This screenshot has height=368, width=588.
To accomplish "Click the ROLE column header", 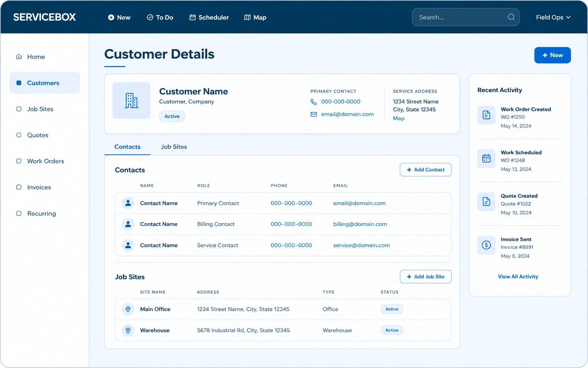I will pos(204,185).
